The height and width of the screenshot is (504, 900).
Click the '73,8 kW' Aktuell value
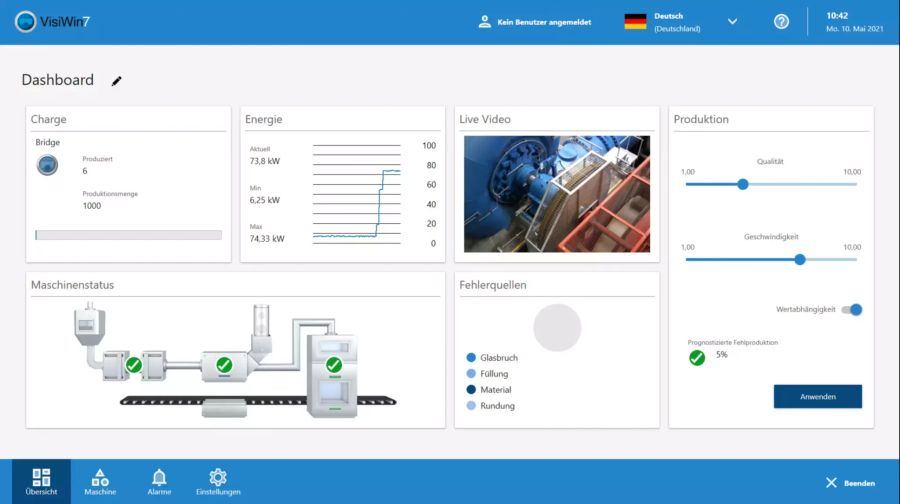pos(265,161)
